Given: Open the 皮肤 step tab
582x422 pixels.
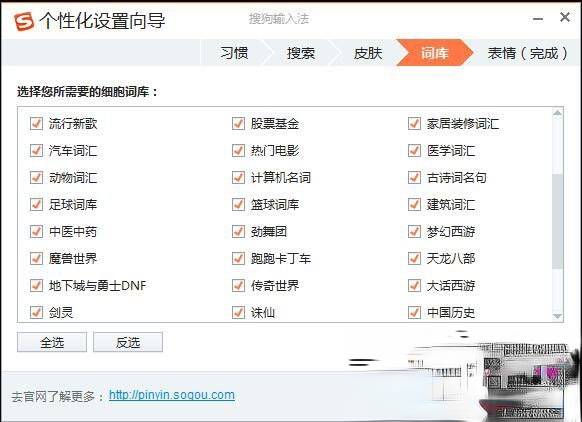Looking at the screenshot, I should coord(367,53).
